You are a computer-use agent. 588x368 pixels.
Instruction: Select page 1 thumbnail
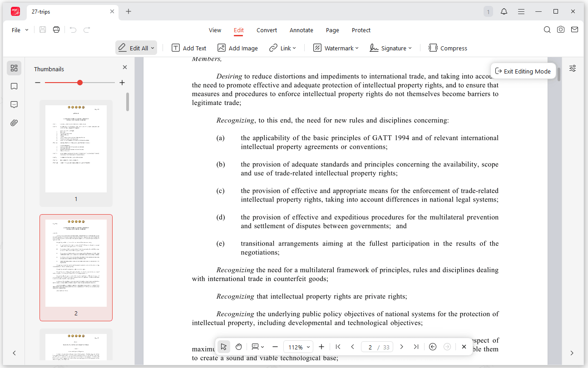click(x=76, y=153)
